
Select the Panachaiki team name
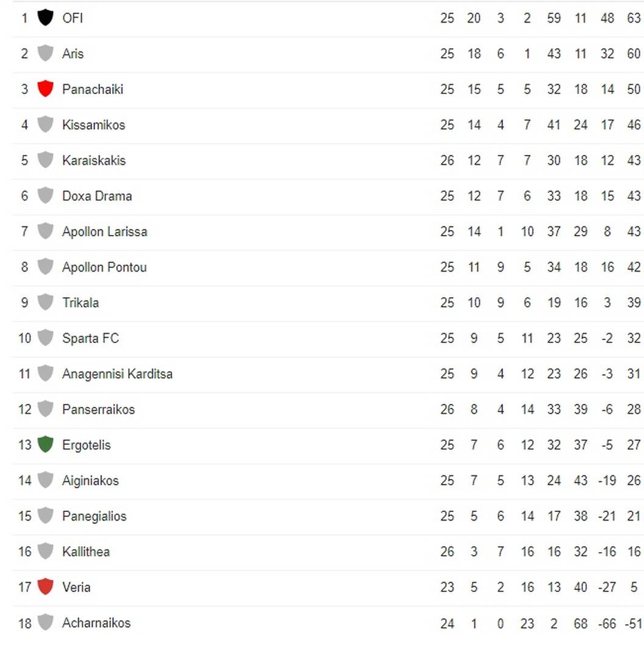click(x=93, y=89)
